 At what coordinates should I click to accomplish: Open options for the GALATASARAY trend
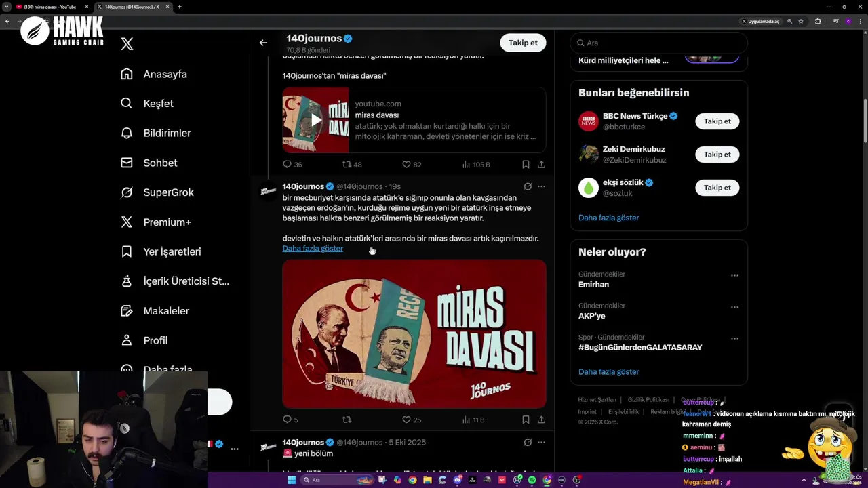coord(734,338)
